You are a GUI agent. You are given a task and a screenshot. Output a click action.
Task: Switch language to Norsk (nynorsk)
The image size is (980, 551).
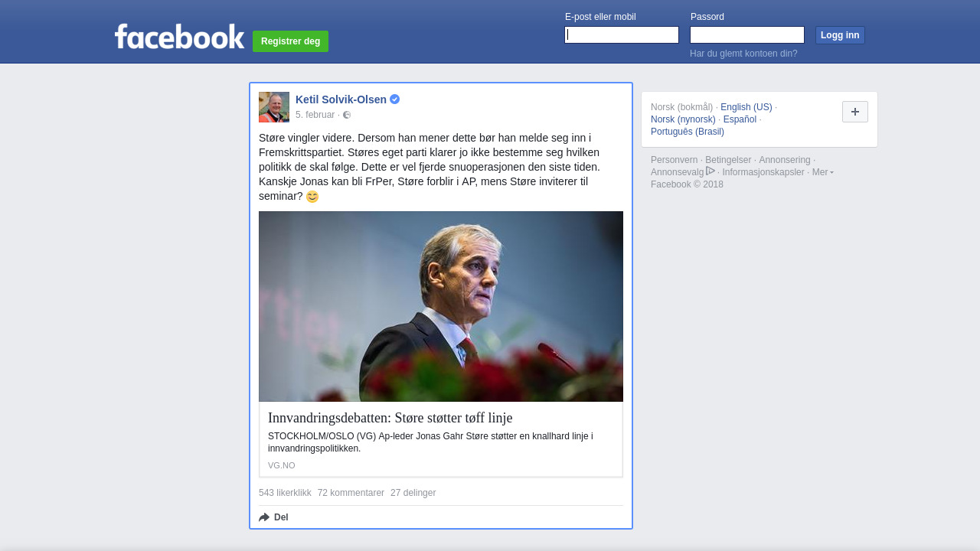[683, 119]
